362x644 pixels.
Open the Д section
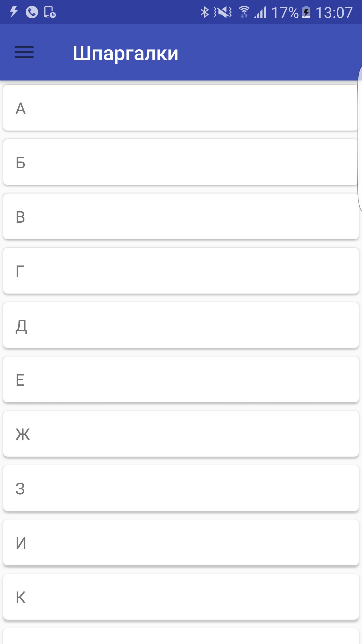point(180,325)
